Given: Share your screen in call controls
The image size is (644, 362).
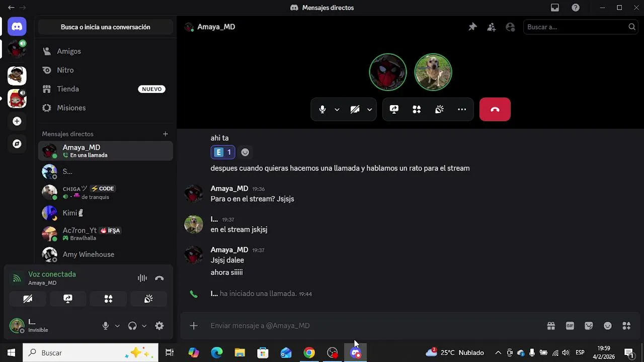Looking at the screenshot, I should pyautogui.click(x=394, y=110).
